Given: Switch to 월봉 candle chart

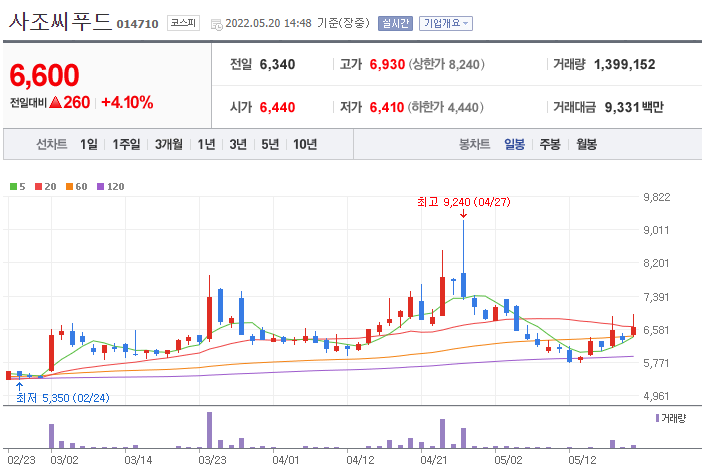Looking at the screenshot, I should click(586, 144).
